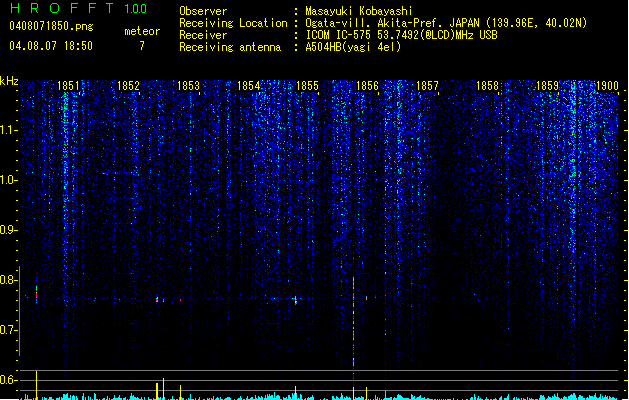
Task: Click the 1856 time marker
Action: [x=367, y=86]
